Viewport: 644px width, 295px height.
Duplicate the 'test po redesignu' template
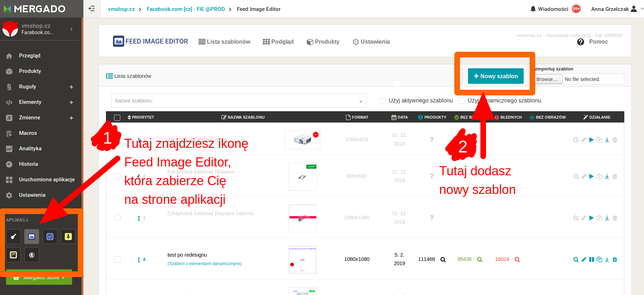click(599, 259)
